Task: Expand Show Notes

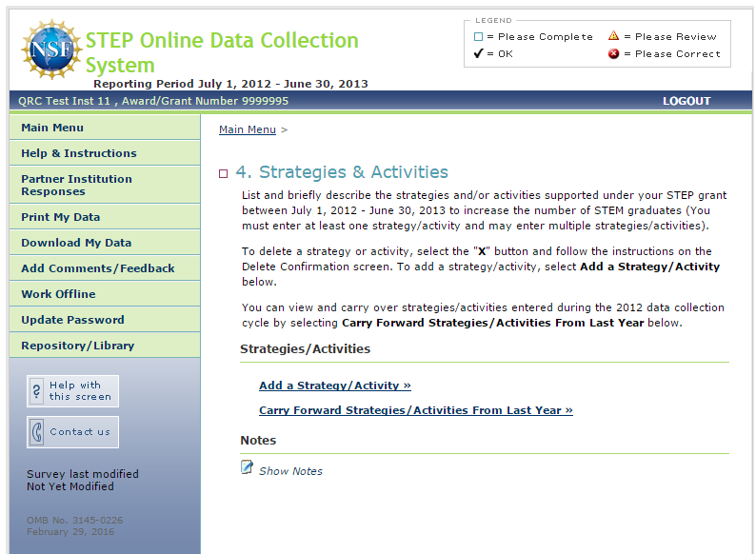Action: [x=290, y=471]
